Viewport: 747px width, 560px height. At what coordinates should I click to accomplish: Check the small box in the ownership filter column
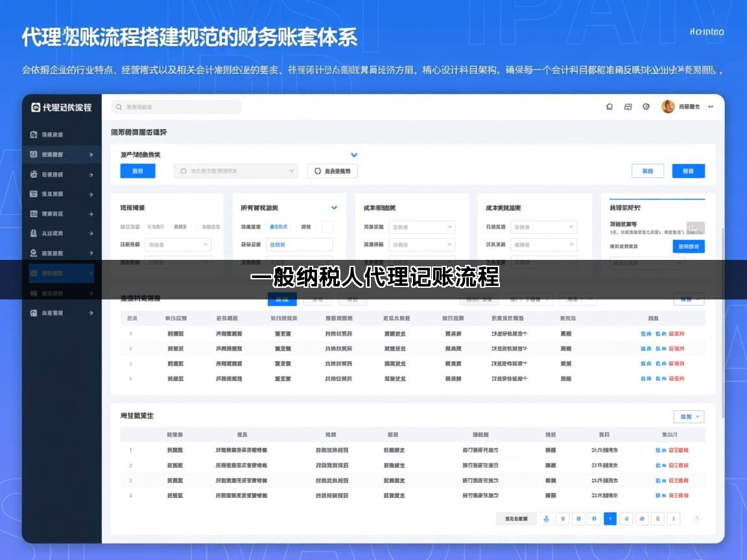pyautogui.click(x=327, y=227)
